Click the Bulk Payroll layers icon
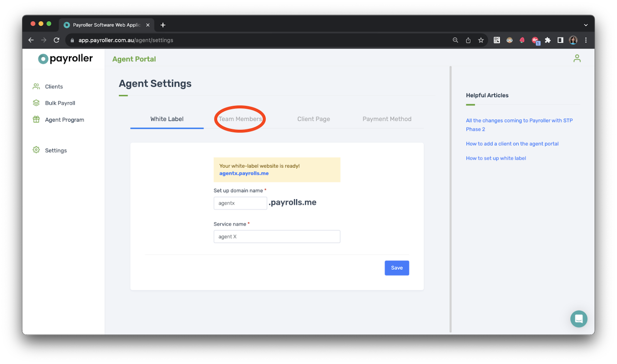 36,103
